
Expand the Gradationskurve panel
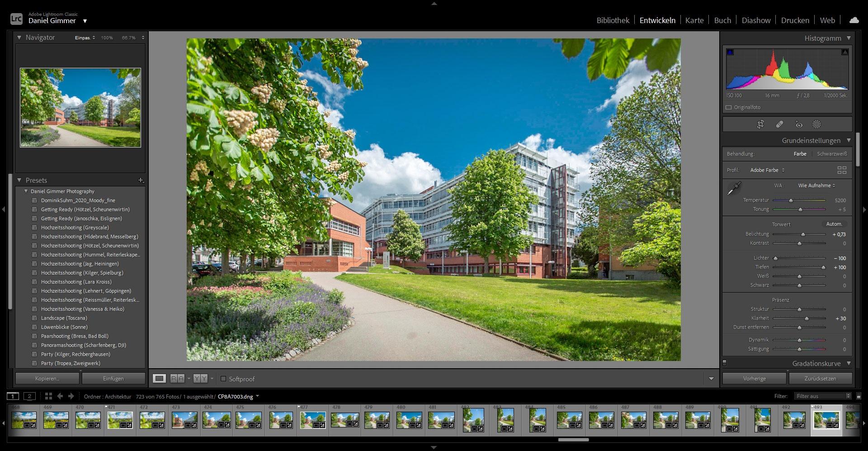point(849,363)
